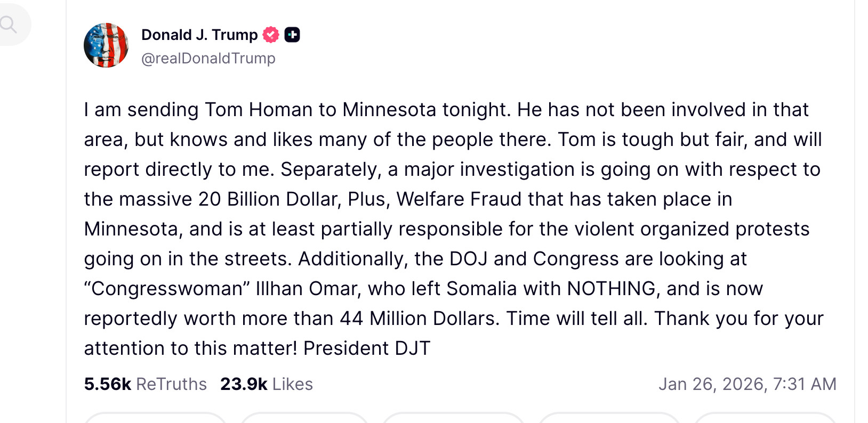Show the 23.9k Likes list
This screenshot has height=423, width=868.
coord(266,384)
